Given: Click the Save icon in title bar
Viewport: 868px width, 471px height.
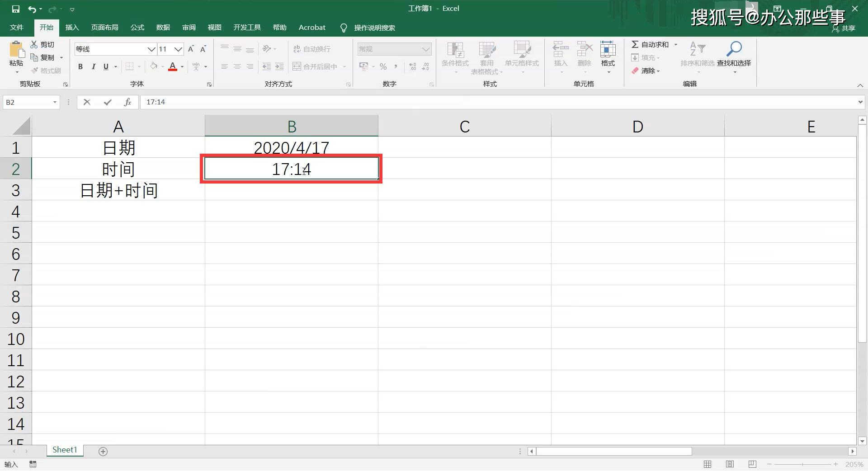Looking at the screenshot, I should tap(16, 9).
